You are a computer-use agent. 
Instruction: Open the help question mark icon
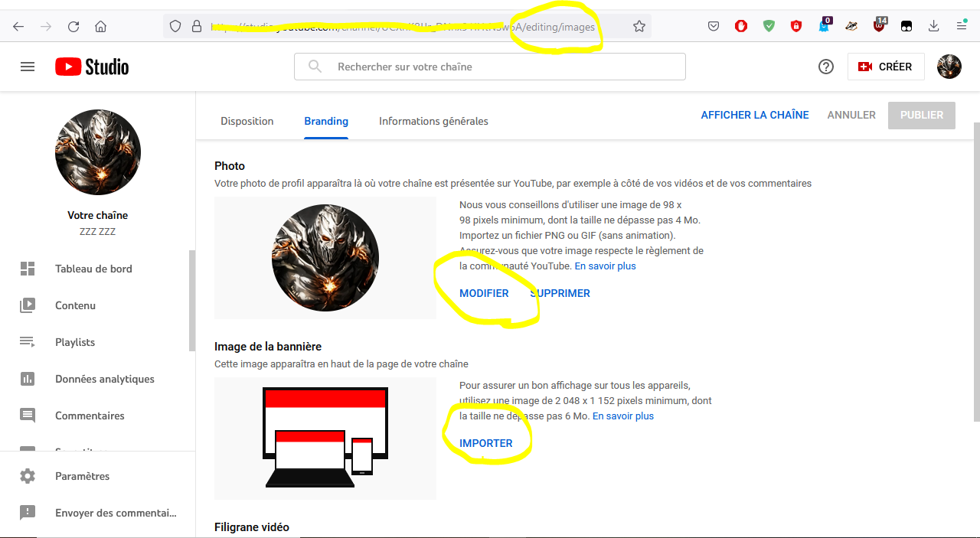click(x=825, y=67)
